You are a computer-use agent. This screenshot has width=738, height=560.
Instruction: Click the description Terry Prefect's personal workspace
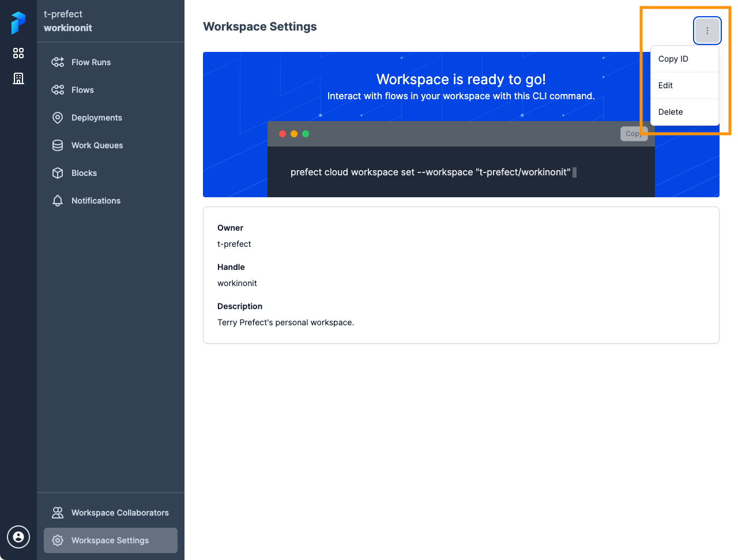coord(286,322)
